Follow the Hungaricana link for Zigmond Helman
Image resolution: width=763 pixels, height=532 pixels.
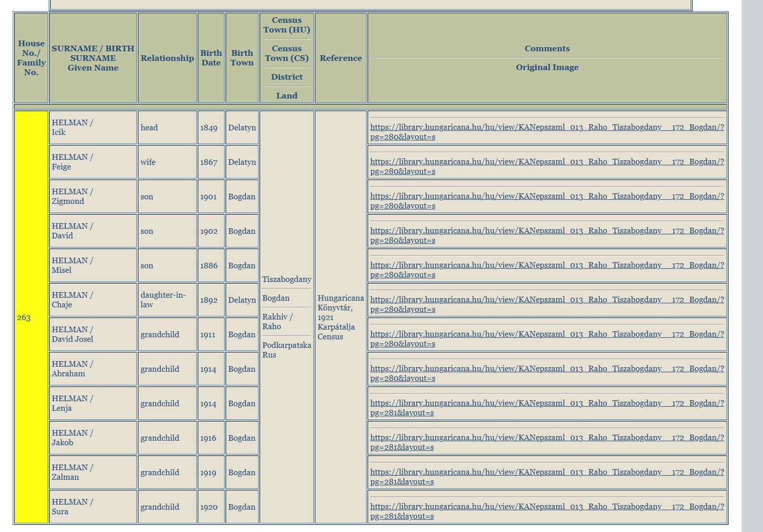(547, 201)
